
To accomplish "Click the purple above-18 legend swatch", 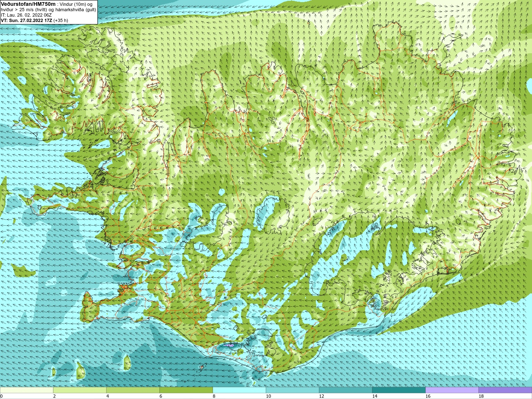I will click(x=505, y=390).
